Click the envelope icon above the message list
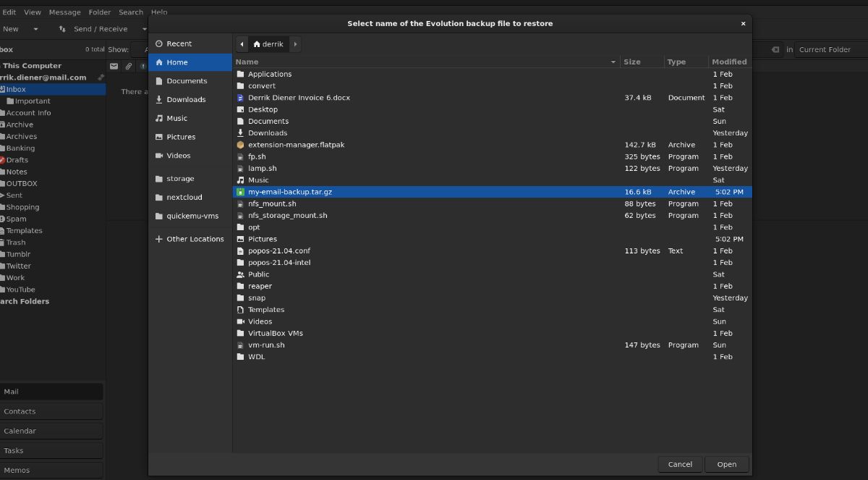Image resolution: width=868 pixels, height=480 pixels. point(114,66)
